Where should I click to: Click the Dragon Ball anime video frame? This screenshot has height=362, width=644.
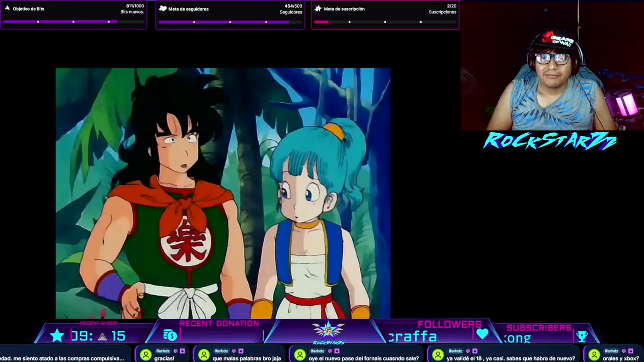(223, 193)
